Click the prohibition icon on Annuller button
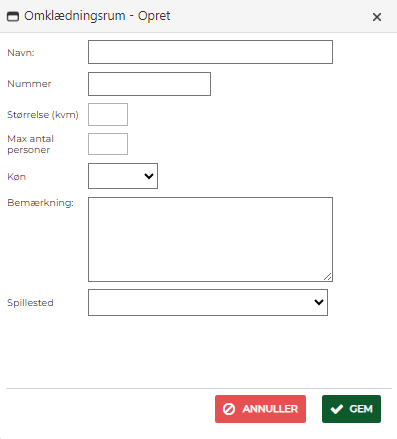The width and height of the screenshot is (397, 439). pyautogui.click(x=229, y=409)
